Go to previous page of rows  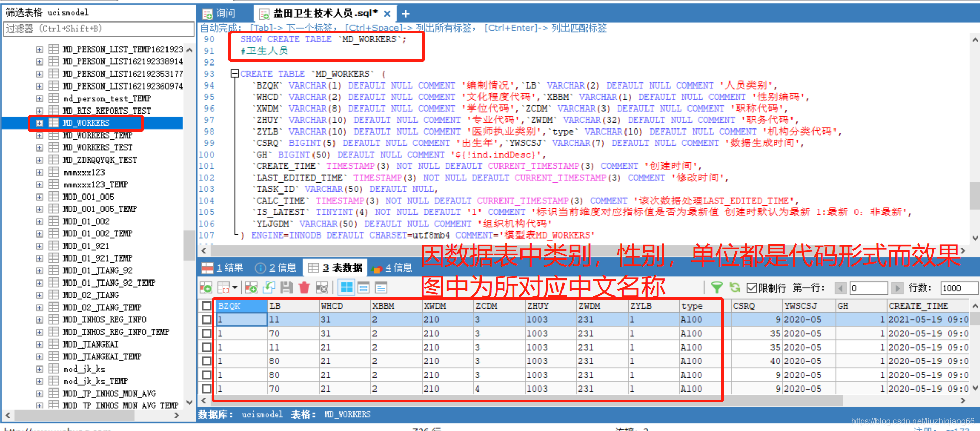[840, 288]
